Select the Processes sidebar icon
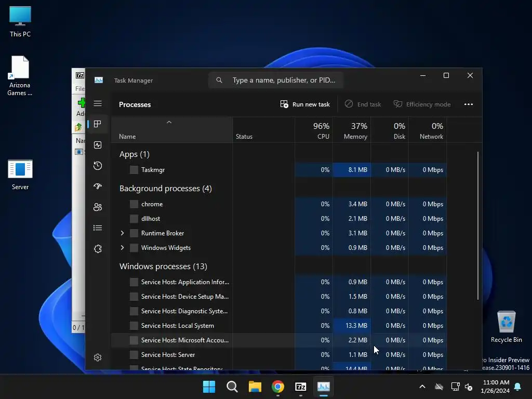The width and height of the screenshot is (532, 399). click(x=98, y=124)
